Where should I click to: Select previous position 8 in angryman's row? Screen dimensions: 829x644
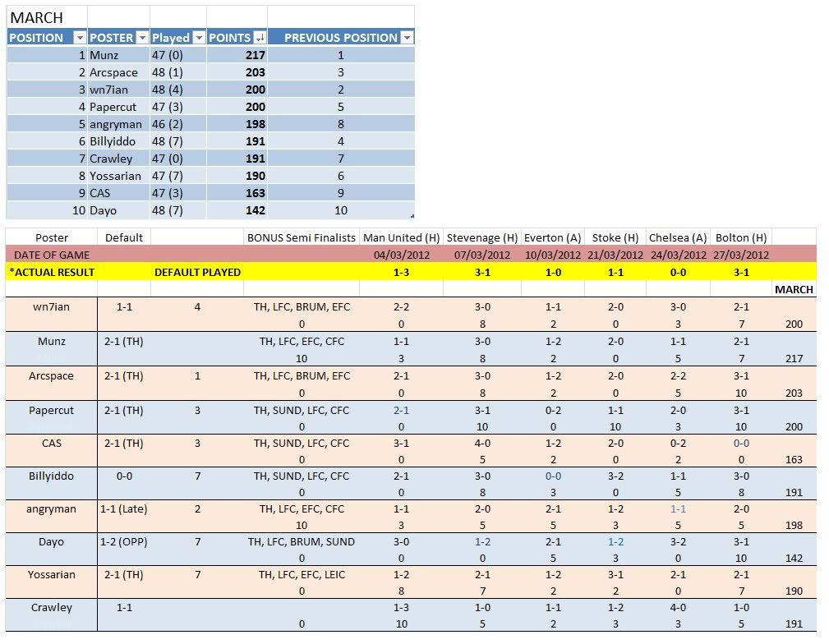pyautogui.click(x=340, y=124)
